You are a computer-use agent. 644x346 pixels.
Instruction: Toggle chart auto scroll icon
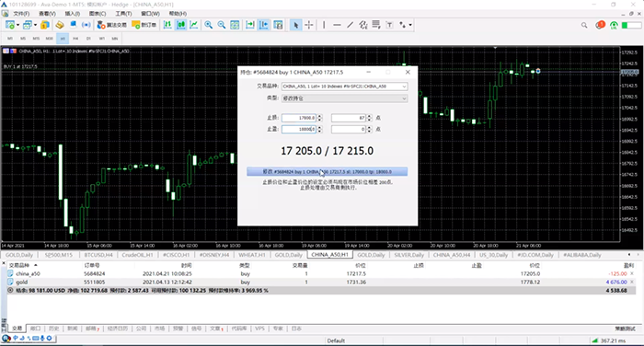pyautogui.click(x=250, y=25)
